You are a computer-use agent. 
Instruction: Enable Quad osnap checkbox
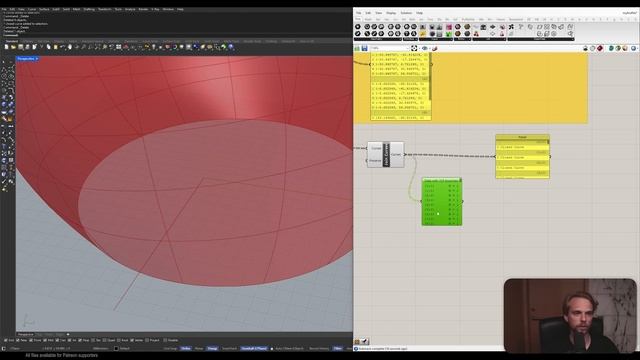[x=104, y=340]
